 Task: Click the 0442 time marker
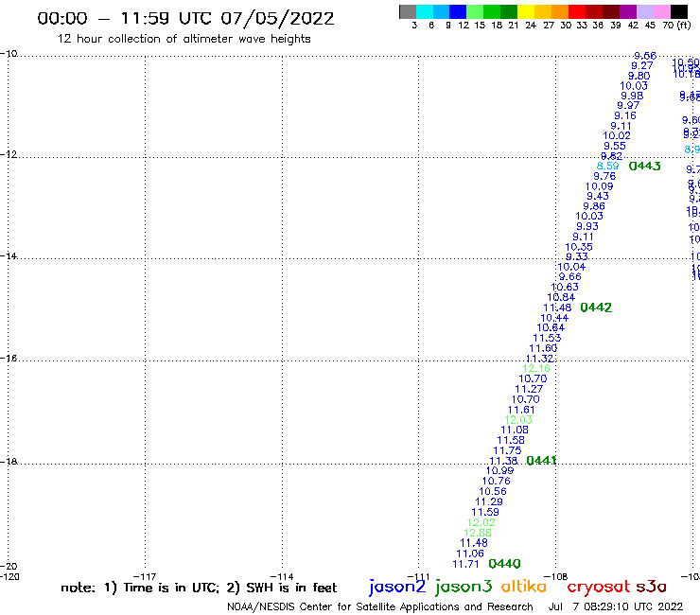coord(596,307)
